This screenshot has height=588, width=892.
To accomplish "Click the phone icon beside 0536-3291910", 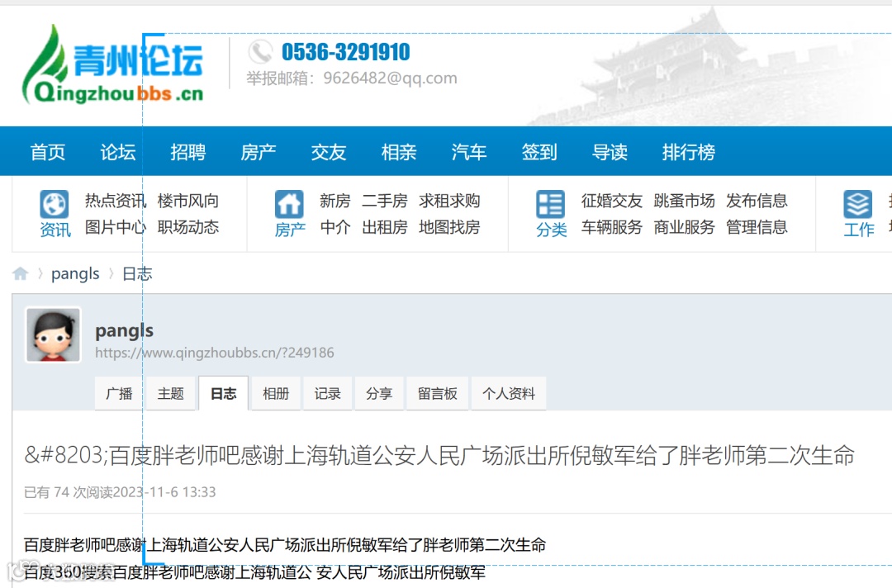I will click(260, 52).
